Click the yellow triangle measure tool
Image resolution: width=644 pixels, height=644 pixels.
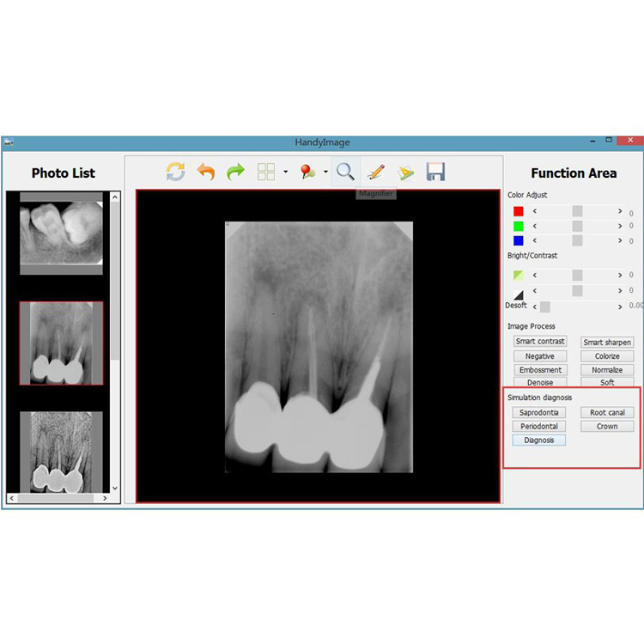point(406,173)
